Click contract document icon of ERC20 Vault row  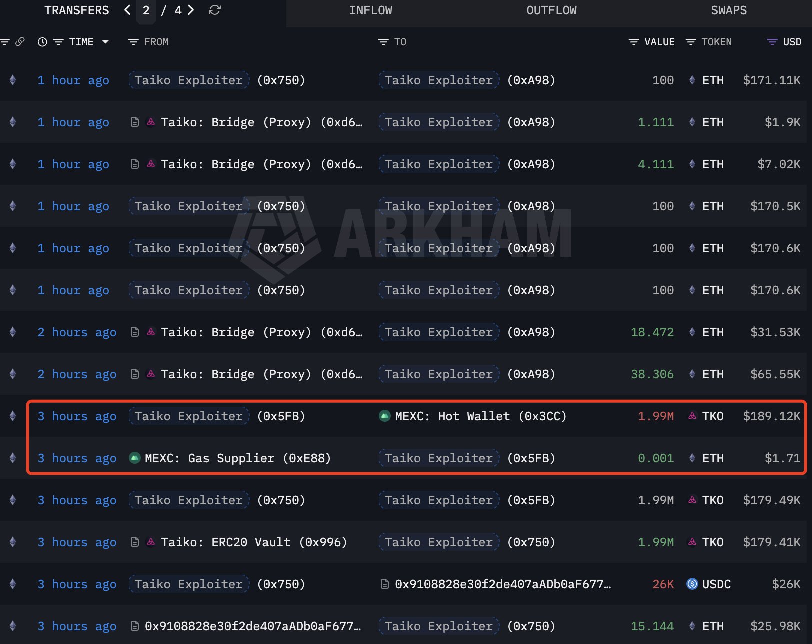coord(134,542)
